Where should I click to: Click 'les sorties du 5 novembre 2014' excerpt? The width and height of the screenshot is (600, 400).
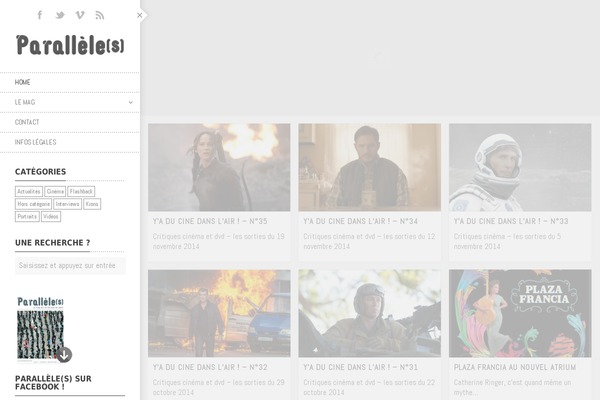click(507, 241)
